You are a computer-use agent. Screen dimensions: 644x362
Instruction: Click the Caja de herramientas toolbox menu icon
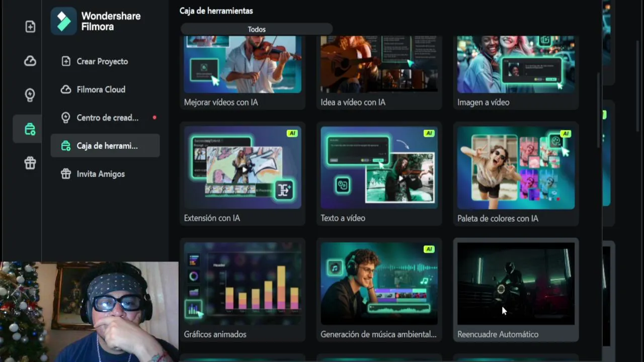click(66, 146)
